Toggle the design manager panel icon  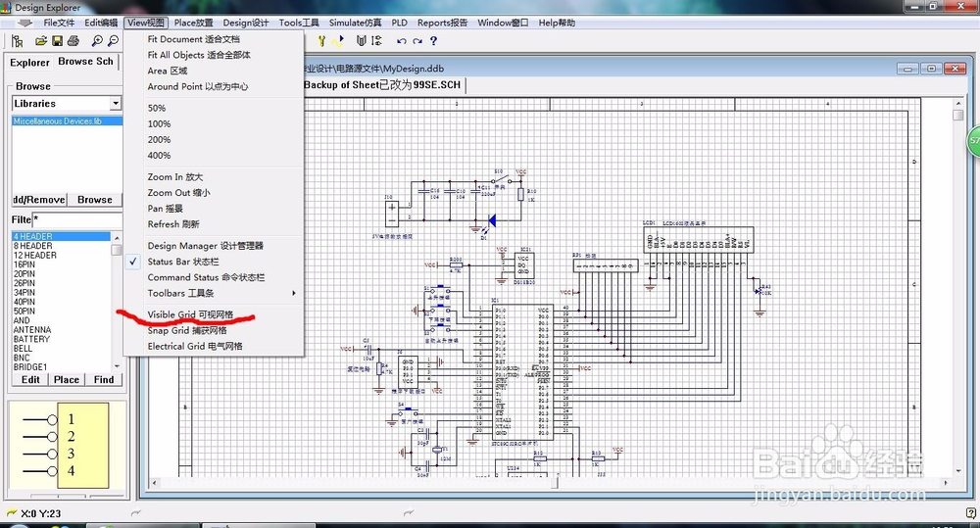click(x=18, y=41)
